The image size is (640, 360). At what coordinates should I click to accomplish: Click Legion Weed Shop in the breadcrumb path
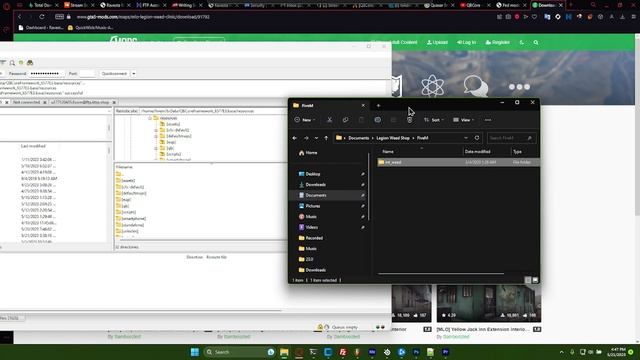(393, 138)
